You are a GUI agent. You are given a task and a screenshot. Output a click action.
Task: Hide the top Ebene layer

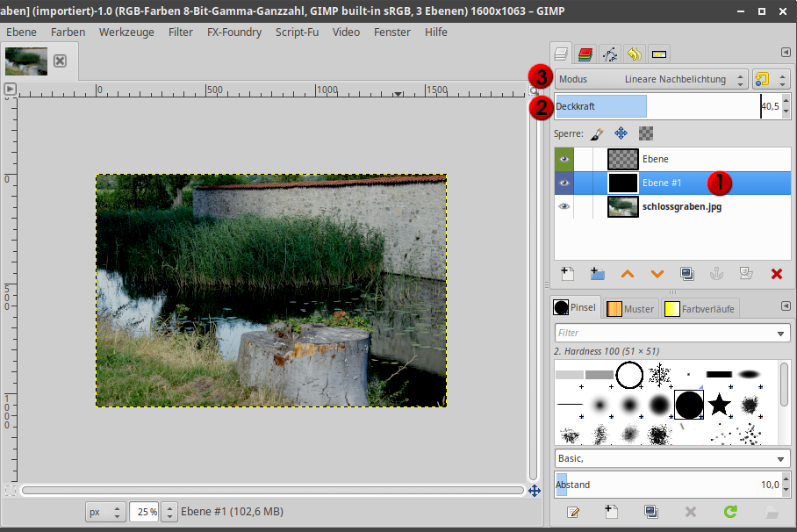pyautogui.click(x=564, y=159)
